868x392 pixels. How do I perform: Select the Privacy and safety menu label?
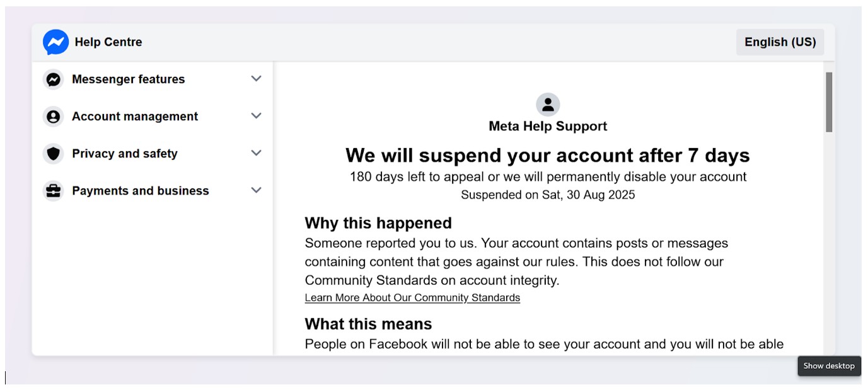coord(125,154)
